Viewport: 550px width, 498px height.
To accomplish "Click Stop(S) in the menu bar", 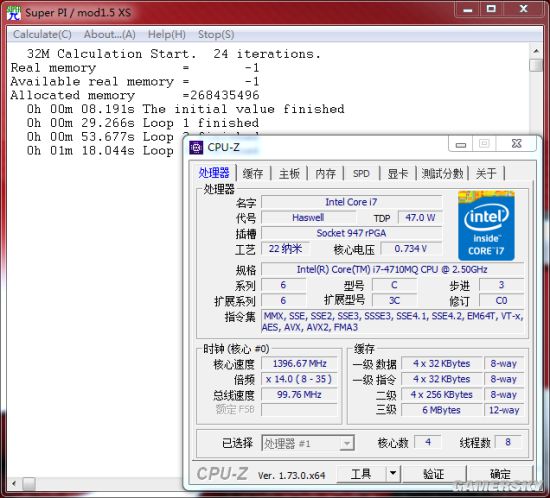I will (x=216, y=34).
